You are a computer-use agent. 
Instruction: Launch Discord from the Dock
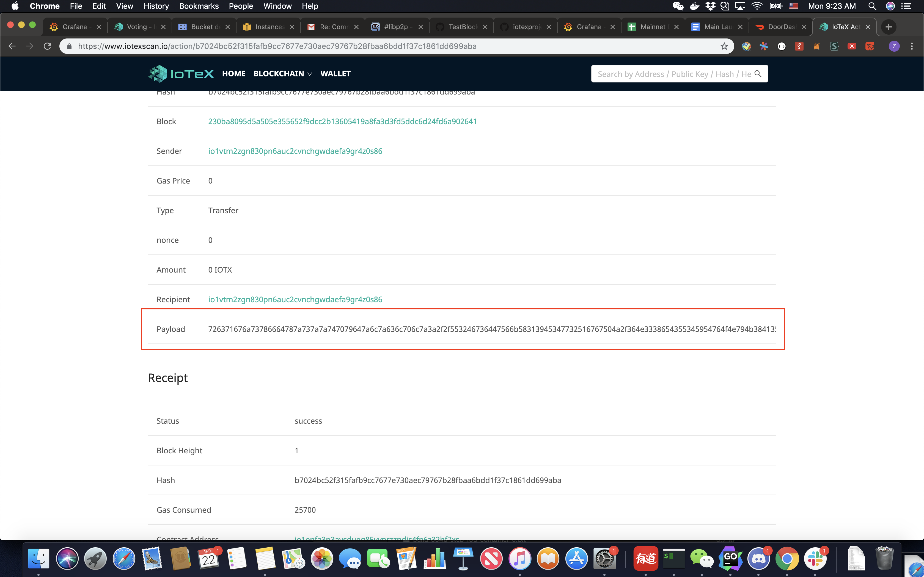pos(759,558)
